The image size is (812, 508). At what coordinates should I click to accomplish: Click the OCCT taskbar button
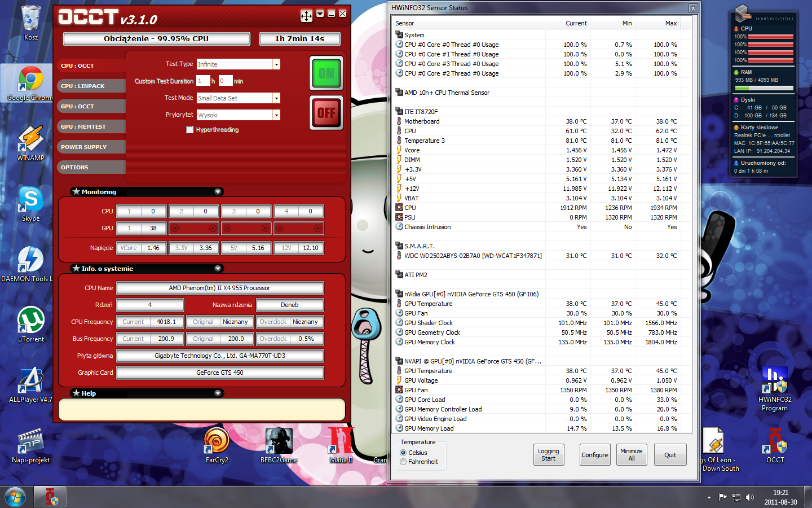coord(50,497)
